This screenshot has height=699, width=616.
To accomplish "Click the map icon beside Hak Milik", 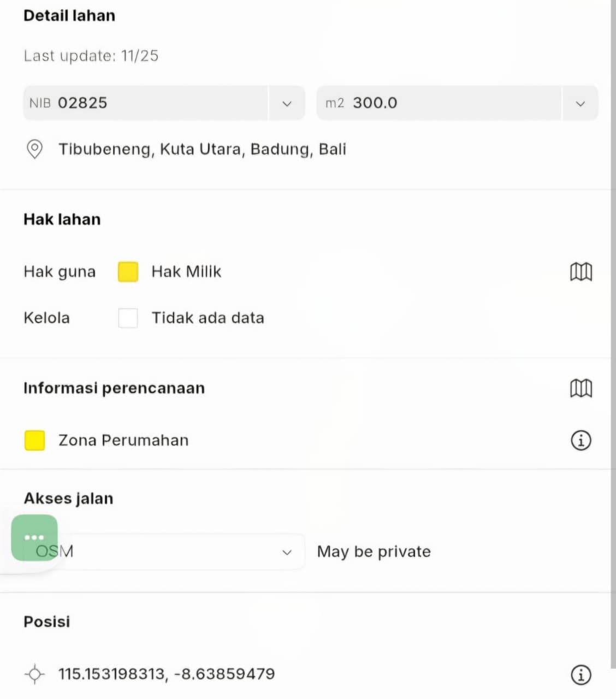I will [581, 271].
